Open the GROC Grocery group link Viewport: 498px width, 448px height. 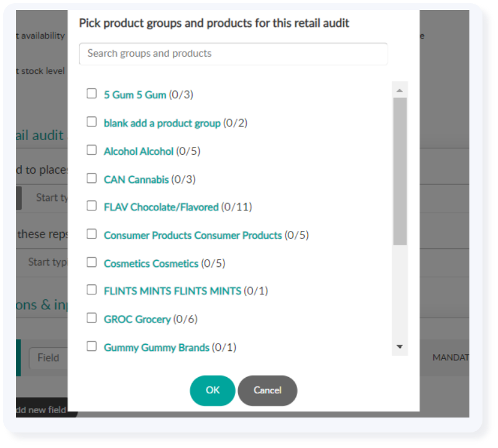(x=137, y=319)
